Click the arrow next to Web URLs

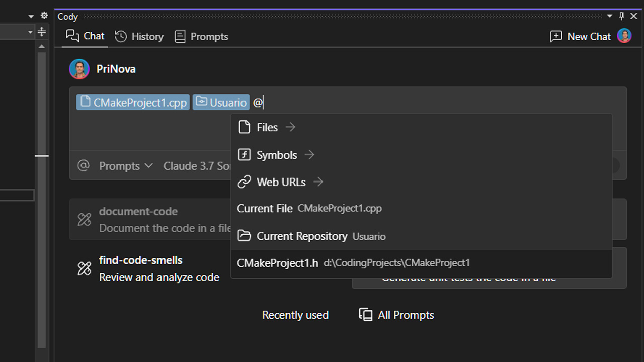tap(318, 182)
